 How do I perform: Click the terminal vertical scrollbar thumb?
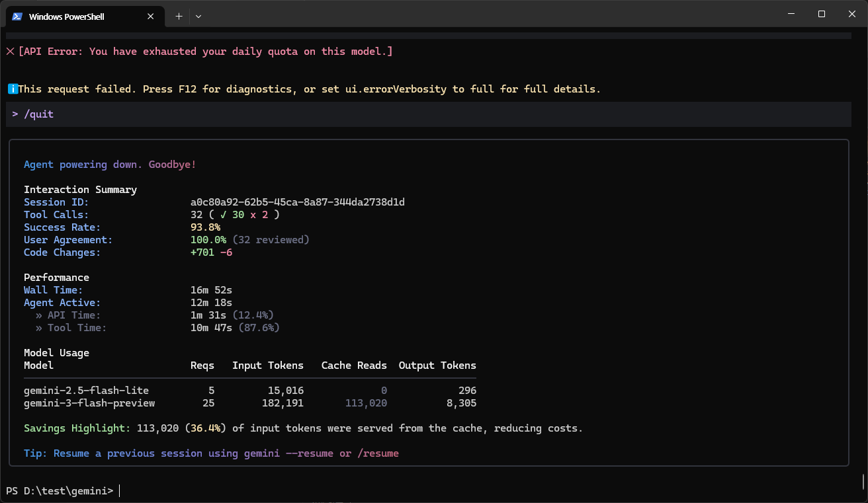point(863,481)
